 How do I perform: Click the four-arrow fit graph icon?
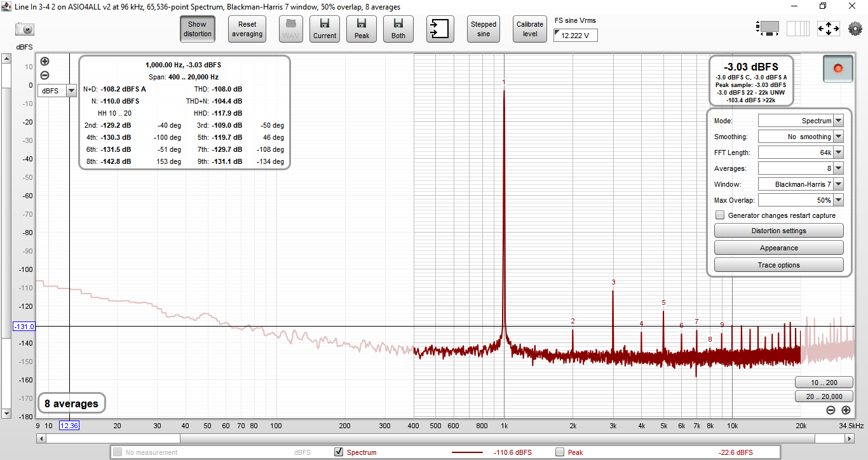coord(829,29)
